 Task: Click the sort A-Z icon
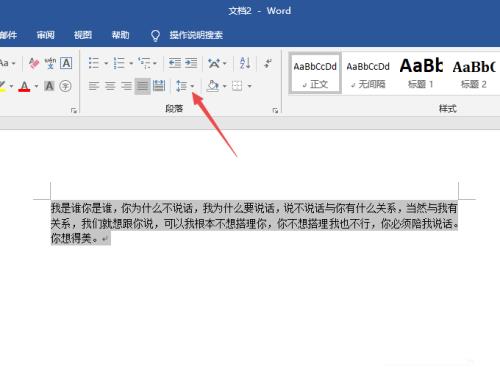click(245, 63)
